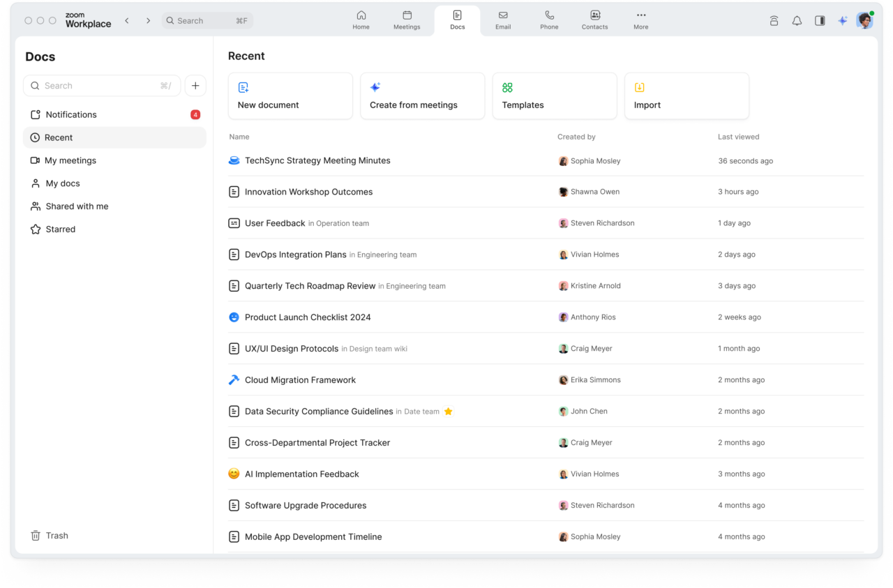
Task: Click the forward navigation chevron
Action: pos(148,20)
